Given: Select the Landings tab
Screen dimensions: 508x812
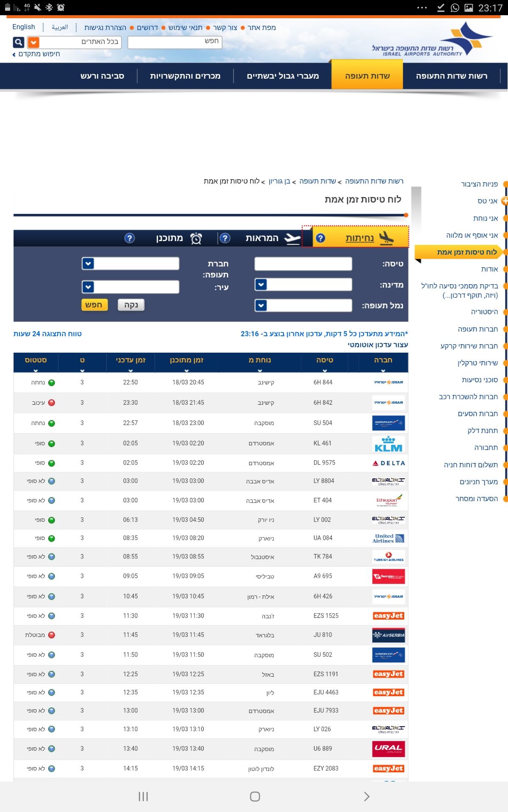Looking at the screenshot, I should tap(360, 238).
